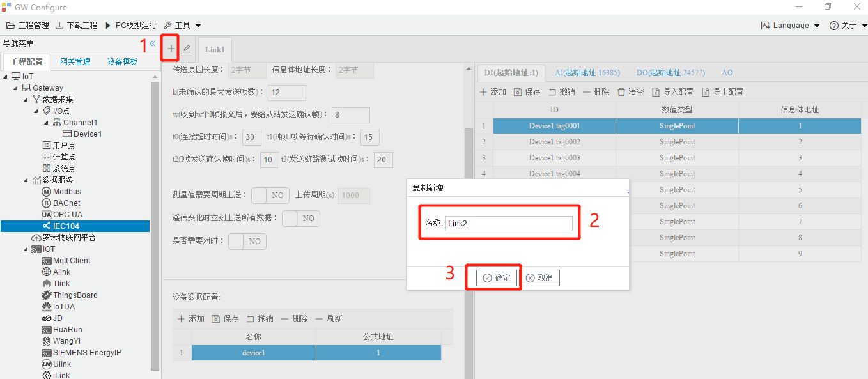Click 清空 in the DI table toolbar
Viewport: 868px width, 379px height.
coord(631,92)
